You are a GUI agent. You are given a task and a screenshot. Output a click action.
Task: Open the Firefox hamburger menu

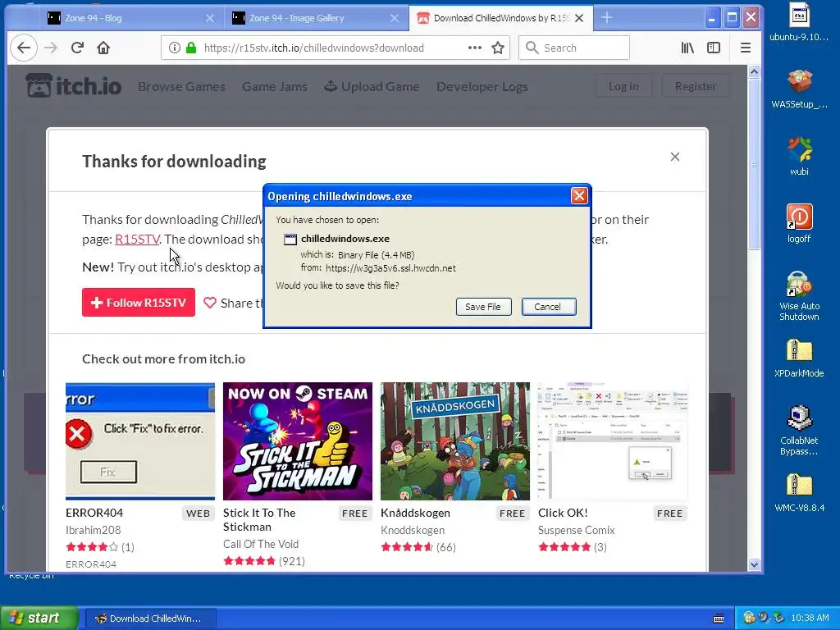[745, 48]
